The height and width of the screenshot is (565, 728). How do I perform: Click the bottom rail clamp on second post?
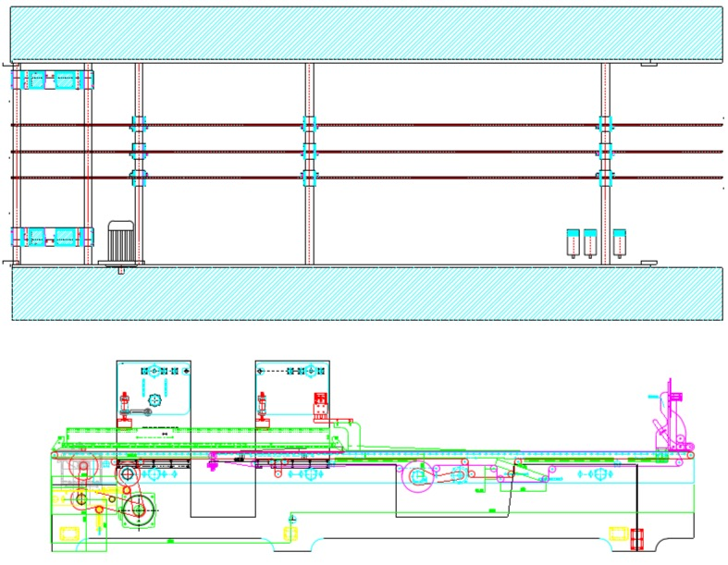(x=139, y=176)
